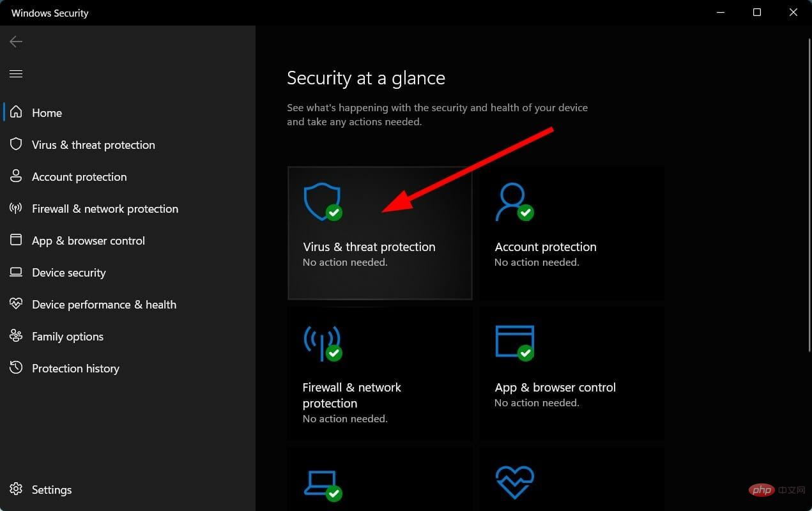812x511 pixels.
Task: Click the Device performance & health heart icon
Action: coord(514,482)
